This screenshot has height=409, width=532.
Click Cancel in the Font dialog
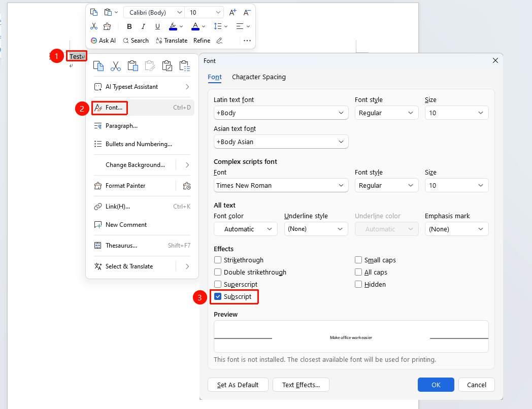[477, 385]
